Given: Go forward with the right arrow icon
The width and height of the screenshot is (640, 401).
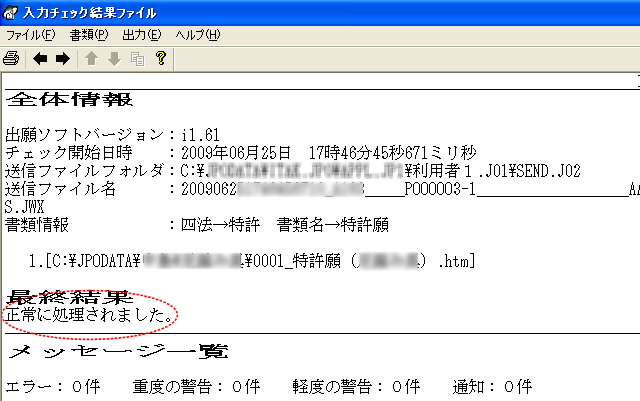Looking at the screenshot, I should 62,59.
